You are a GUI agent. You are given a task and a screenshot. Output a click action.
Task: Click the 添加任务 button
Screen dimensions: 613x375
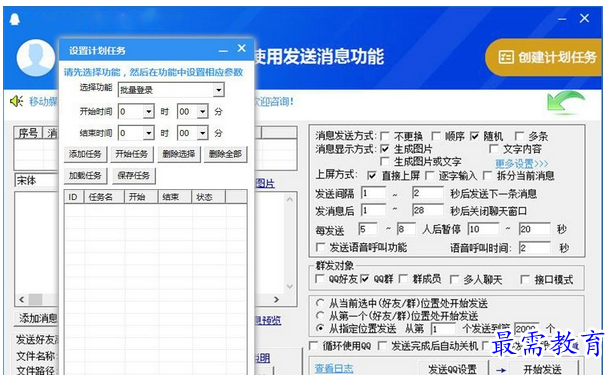point(85,154)
